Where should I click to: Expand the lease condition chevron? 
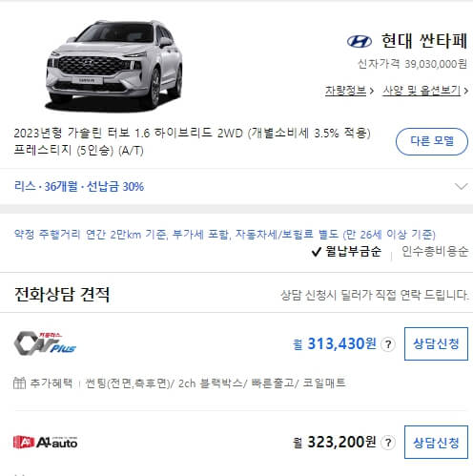462,186
